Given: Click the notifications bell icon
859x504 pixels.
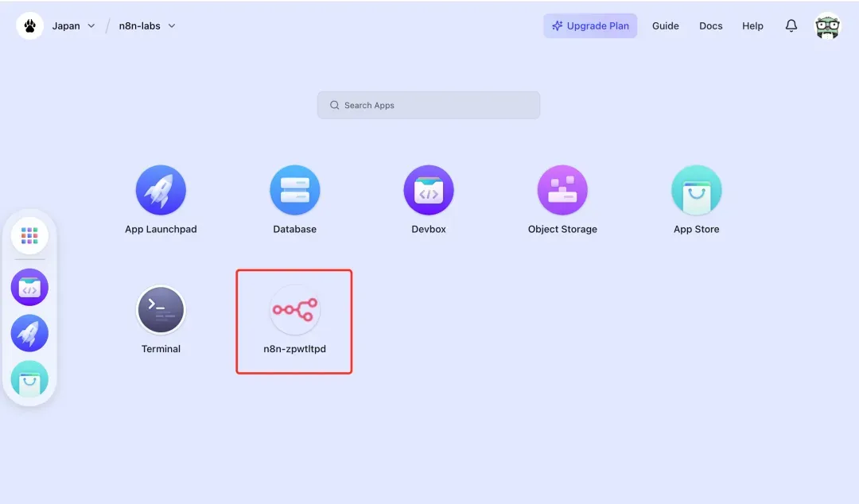Looking at the screenshot, I should pyautogui.click(x=791, y=25).
